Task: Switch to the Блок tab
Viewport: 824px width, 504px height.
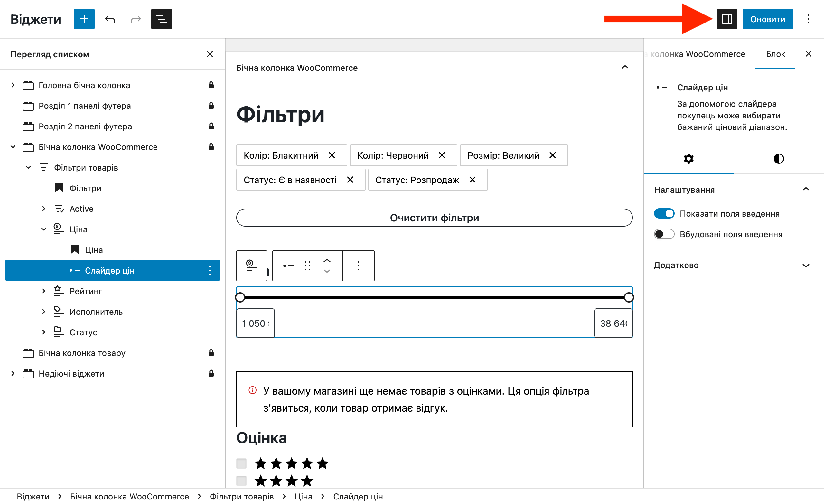Action: [775, 54]
